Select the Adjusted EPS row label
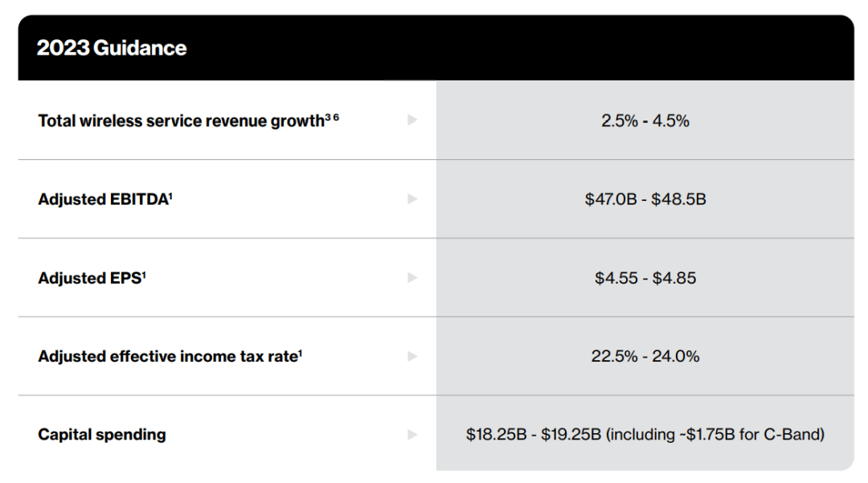This screenshot has width=868, height=483. point(89,278)
